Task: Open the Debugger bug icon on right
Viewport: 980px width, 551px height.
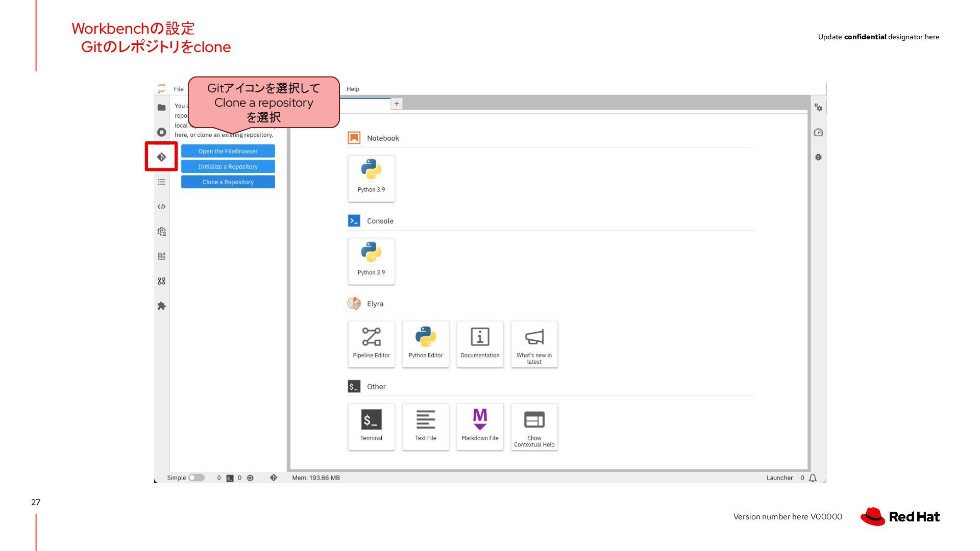Action: [x=818, y=157]
